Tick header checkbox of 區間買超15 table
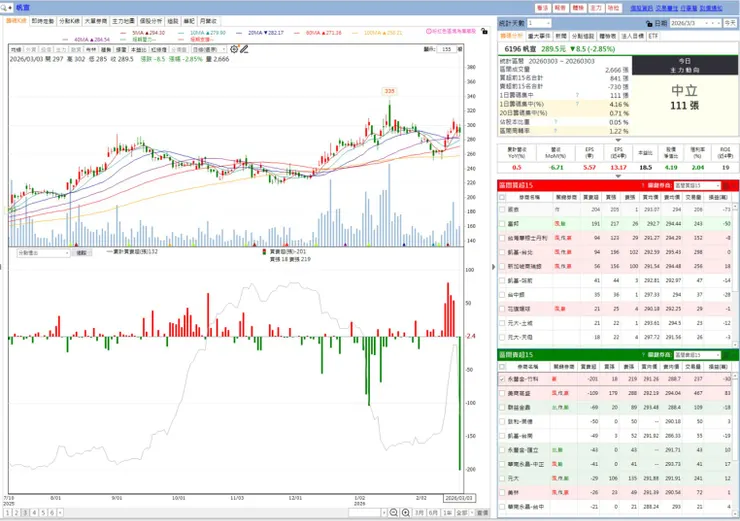Screen dimensions: 740x521 (502, 197)
